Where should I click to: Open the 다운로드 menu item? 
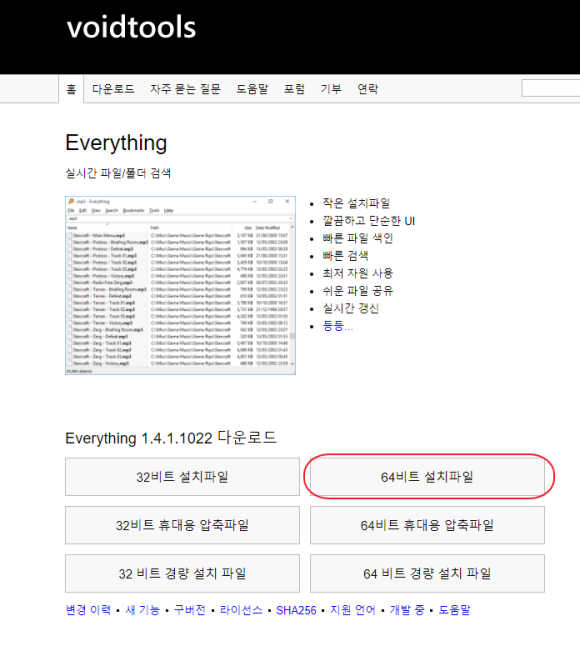coord(113,89)
